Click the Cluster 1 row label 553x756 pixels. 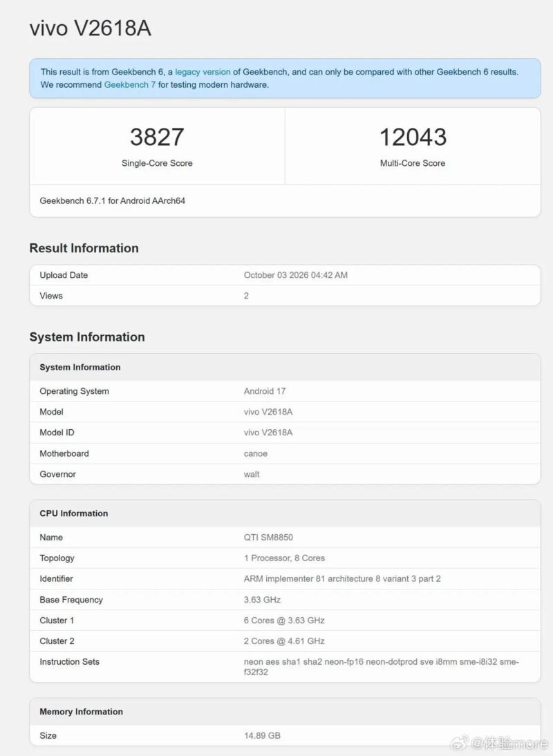(57, 620)
